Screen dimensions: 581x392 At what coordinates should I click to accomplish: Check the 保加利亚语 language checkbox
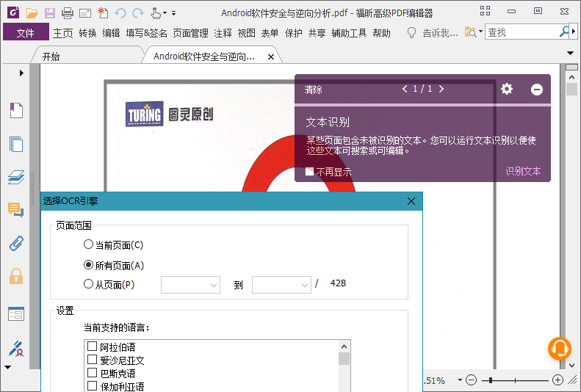(92, 385)
